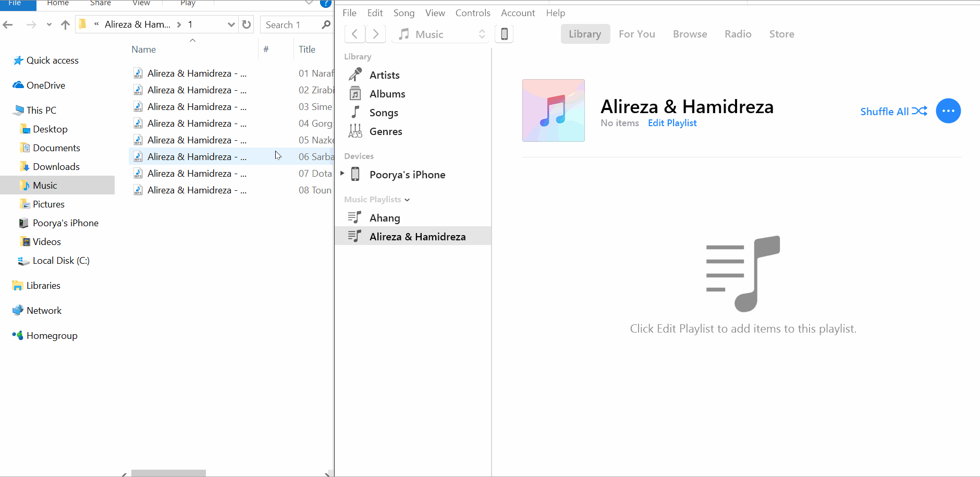Click the Explorer search box

click(296, 25)
